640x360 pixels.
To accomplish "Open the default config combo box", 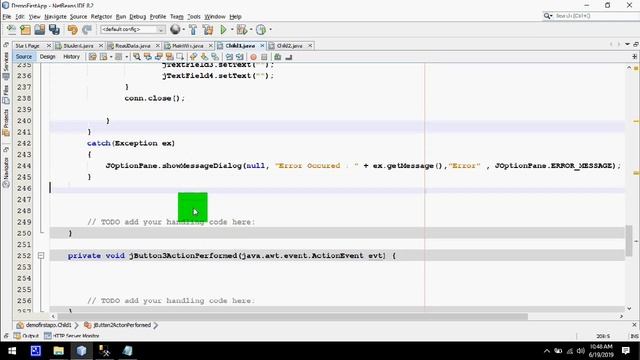I will pos(133,29).
